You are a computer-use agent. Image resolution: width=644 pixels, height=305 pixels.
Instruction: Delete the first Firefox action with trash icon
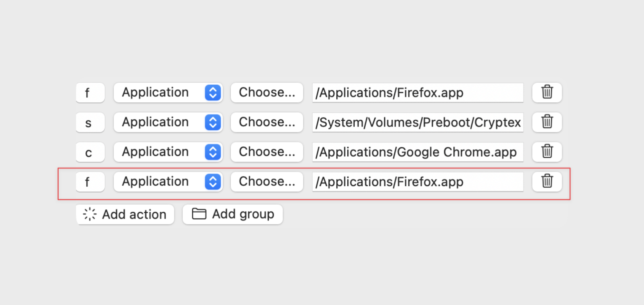547,92
